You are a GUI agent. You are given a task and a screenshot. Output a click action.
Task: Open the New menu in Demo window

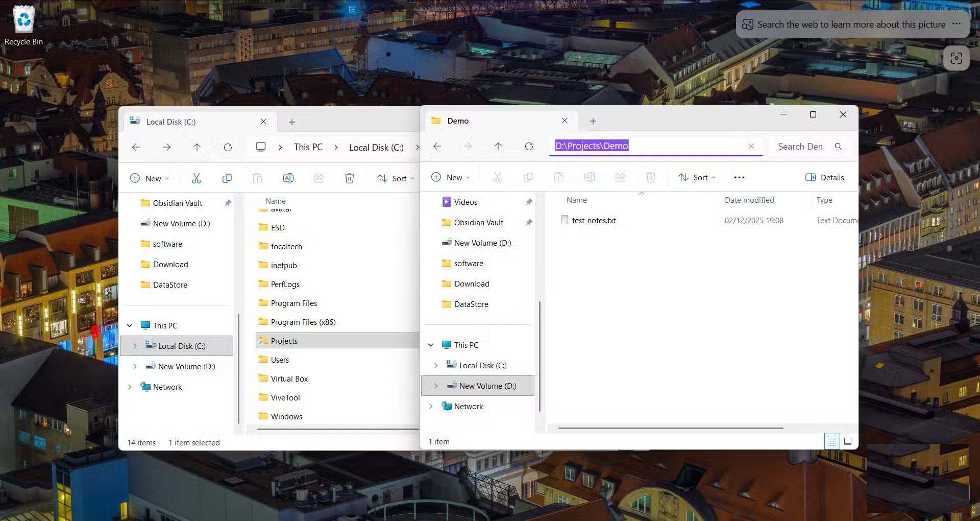tap(451, 177)
